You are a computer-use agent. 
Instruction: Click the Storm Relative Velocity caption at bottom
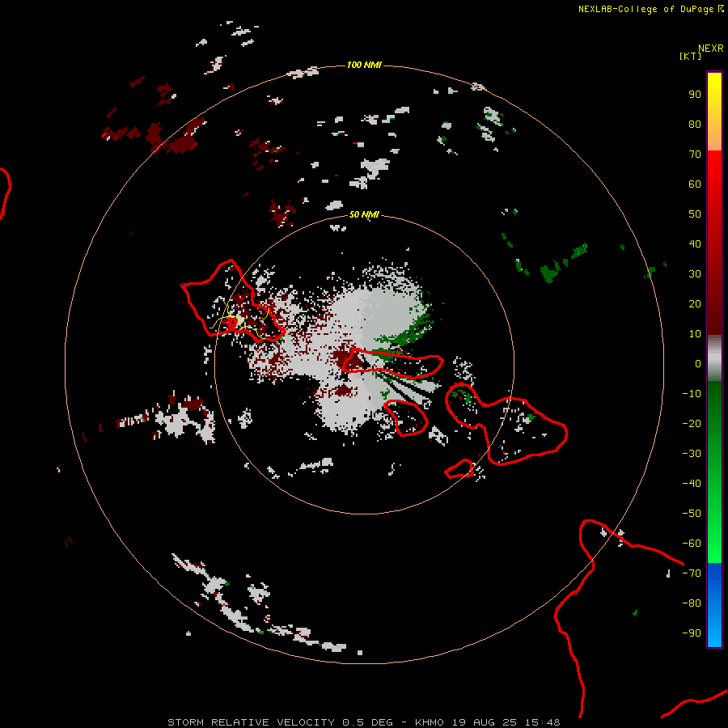point(363,722)
